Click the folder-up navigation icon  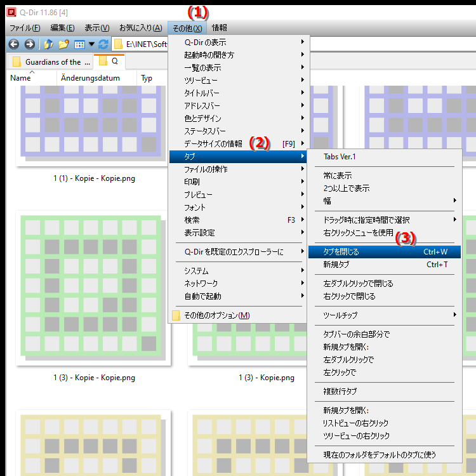point(49,44)
